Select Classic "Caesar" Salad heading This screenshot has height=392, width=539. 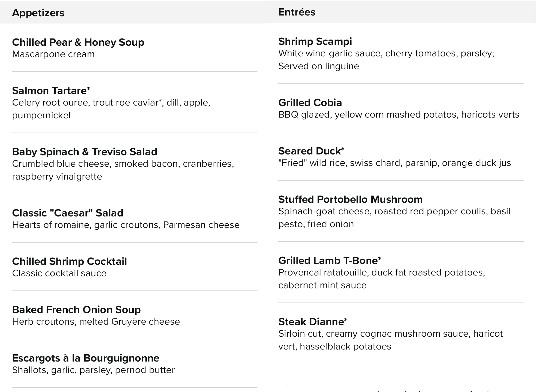click(x=68, y=213)
